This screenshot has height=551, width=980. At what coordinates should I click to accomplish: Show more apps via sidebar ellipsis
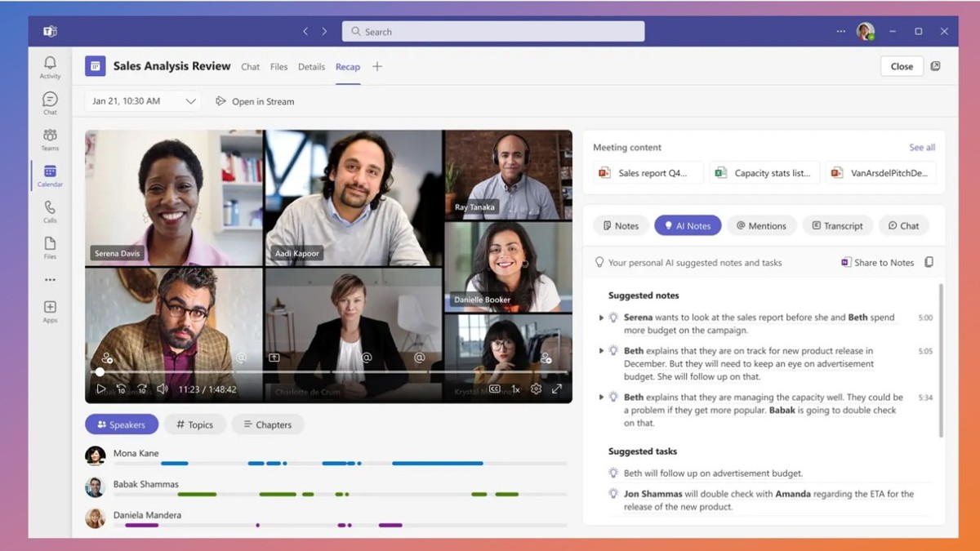point(50,280)
